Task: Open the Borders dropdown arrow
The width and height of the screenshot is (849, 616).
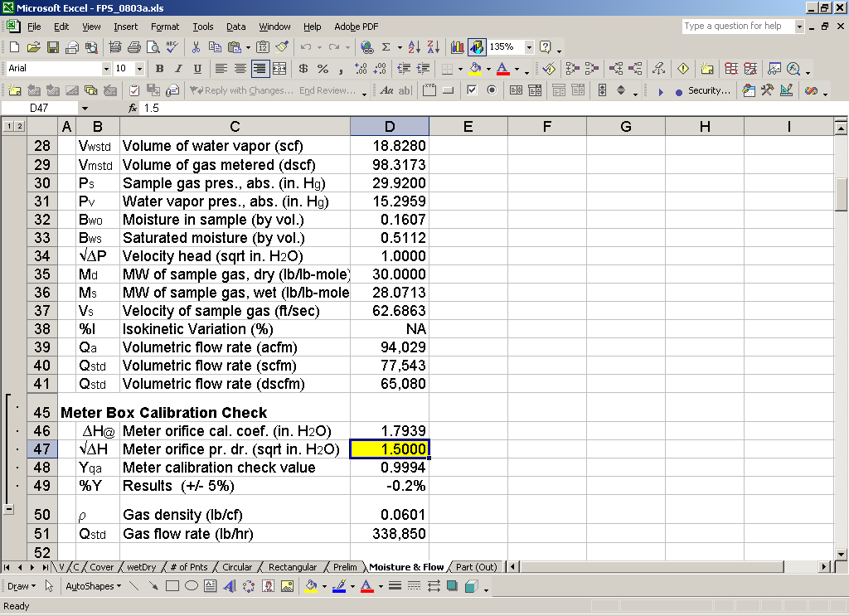Action: (460, 69)
